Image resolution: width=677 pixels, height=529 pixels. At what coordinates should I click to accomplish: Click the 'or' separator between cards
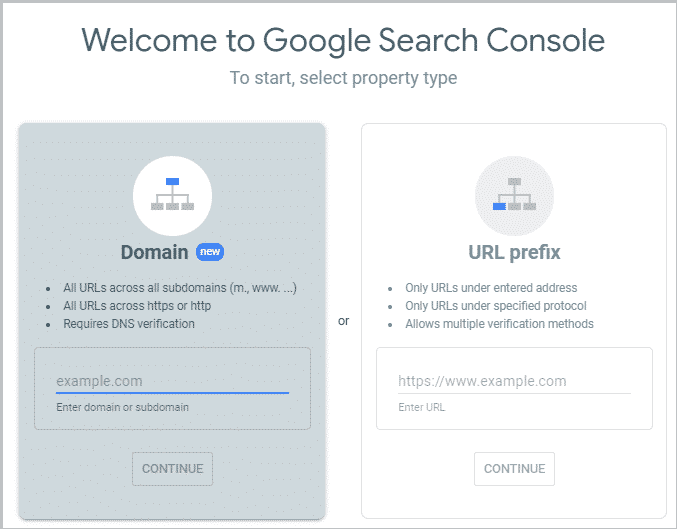click(343, 321)
